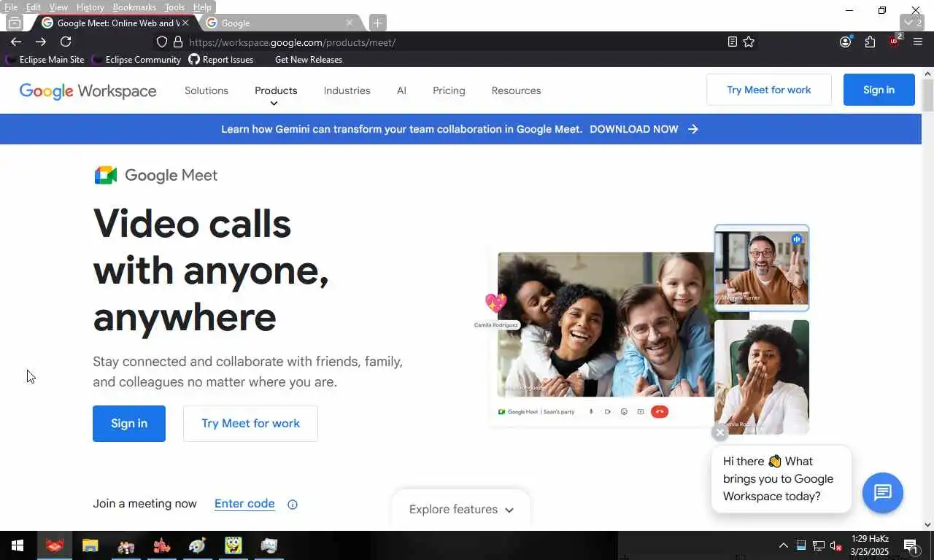Open Solutions in the navigation

pos(207,90)
